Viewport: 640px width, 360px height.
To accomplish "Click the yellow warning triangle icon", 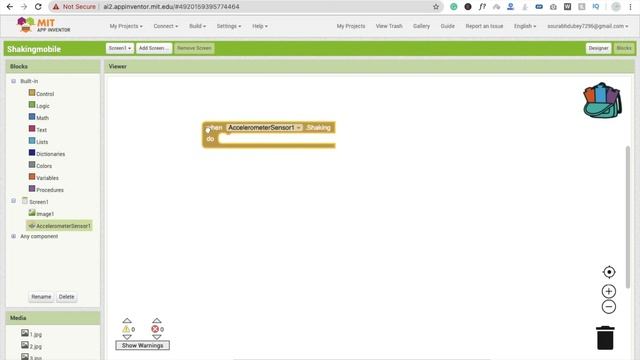I will (126, 329).
